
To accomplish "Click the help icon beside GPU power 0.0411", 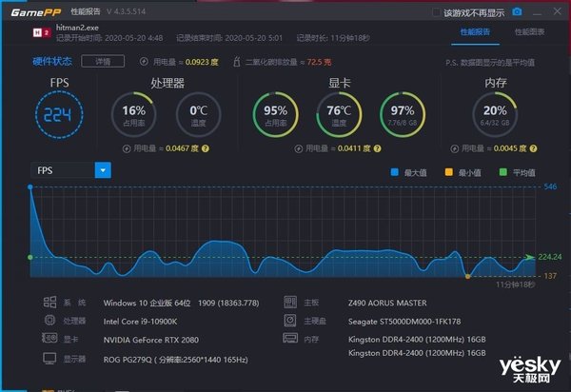I will click(378, 148).
